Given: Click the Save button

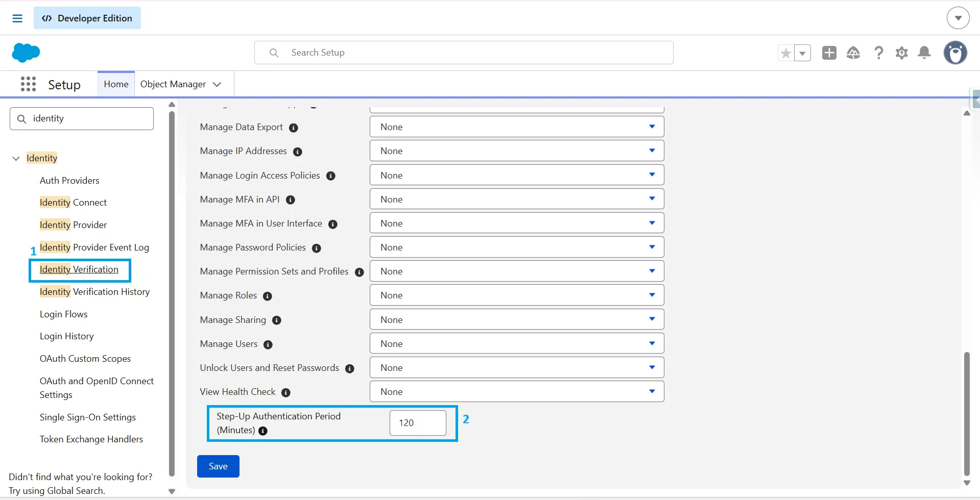Looking at the screenshot, I should coord(218,466).
